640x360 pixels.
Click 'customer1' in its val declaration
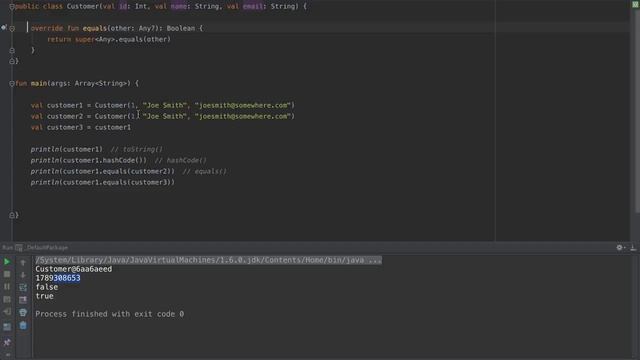coord(65,105)
